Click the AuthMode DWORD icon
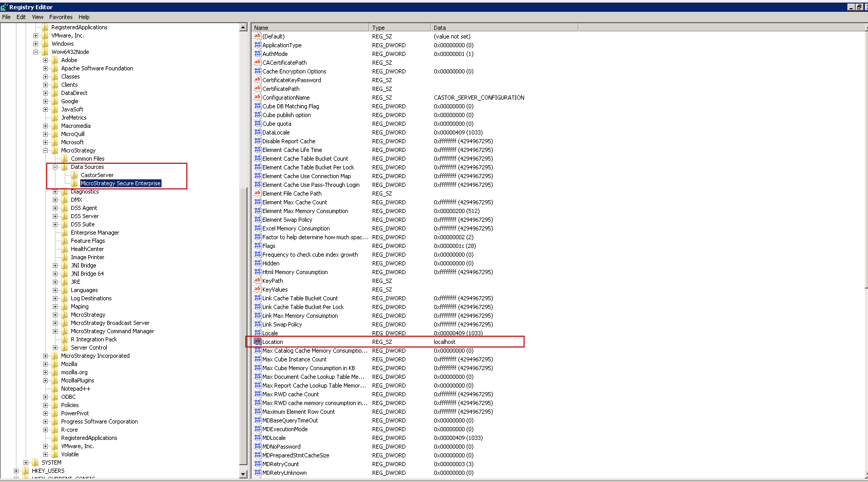This screenshot has height=482, width=868. [258, 53]
